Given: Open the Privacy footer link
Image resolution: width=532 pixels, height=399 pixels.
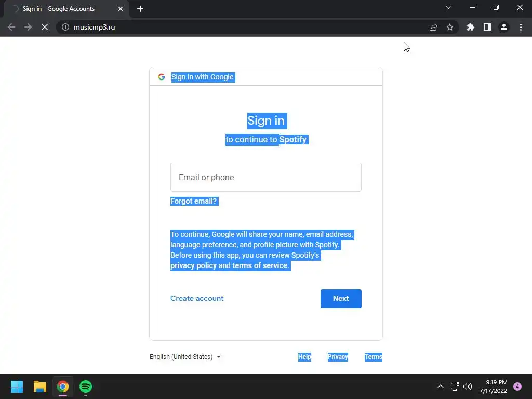Looking at the screenshot, I should (338, 357).
